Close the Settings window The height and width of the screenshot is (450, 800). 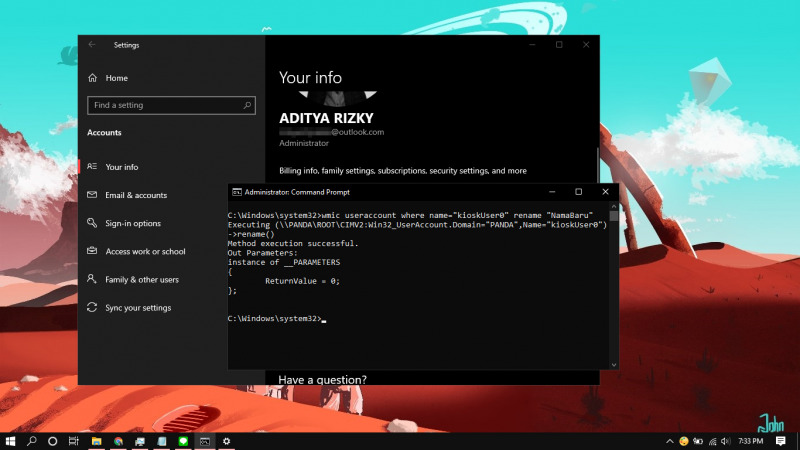tap(586, 45)
